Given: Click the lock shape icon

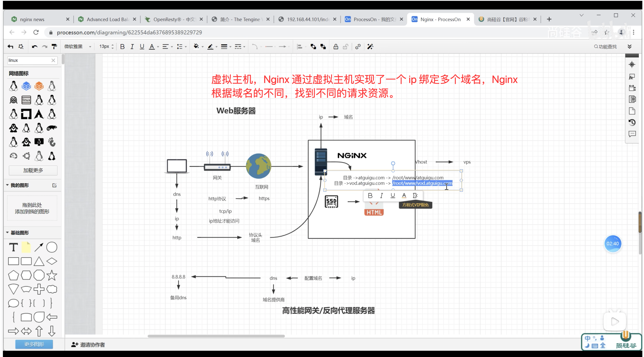Looking at the screenshot, I should click(336, 47).
